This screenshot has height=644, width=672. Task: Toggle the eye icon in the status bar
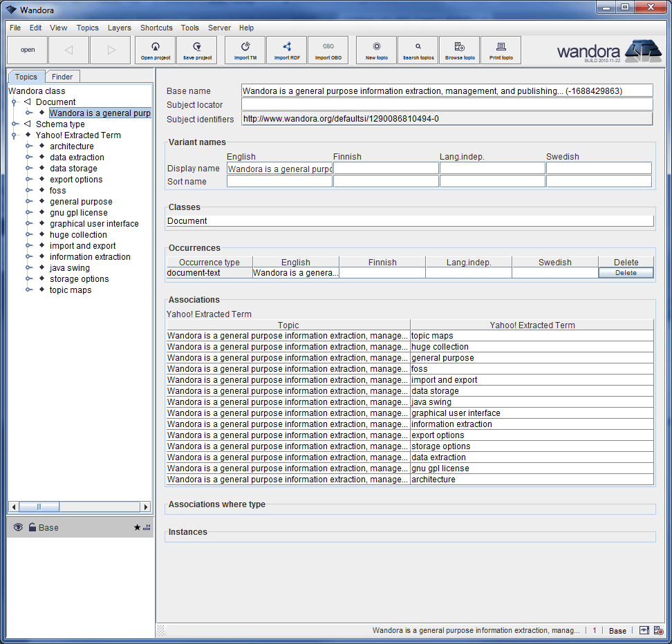click(644, 631)
